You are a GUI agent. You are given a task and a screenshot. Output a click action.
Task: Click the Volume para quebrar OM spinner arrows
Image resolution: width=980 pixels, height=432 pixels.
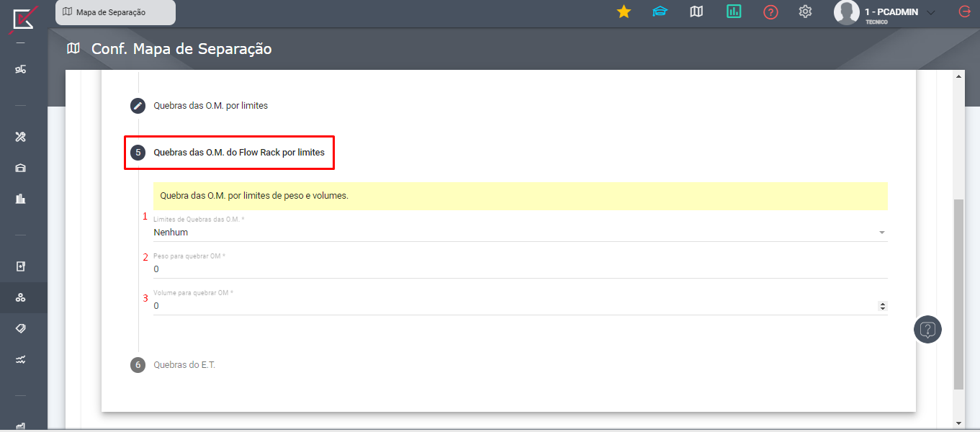(x=883, y=306)
